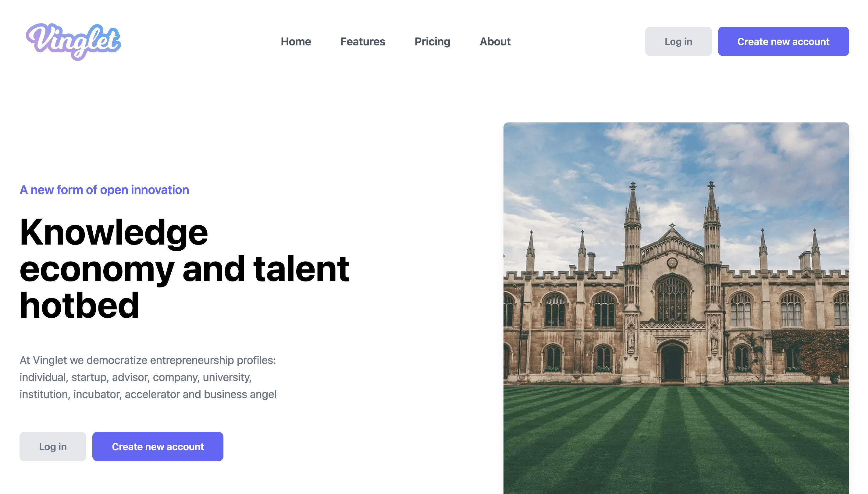Open the Pricing menu link
868x494 pixels.
(432, 41)
